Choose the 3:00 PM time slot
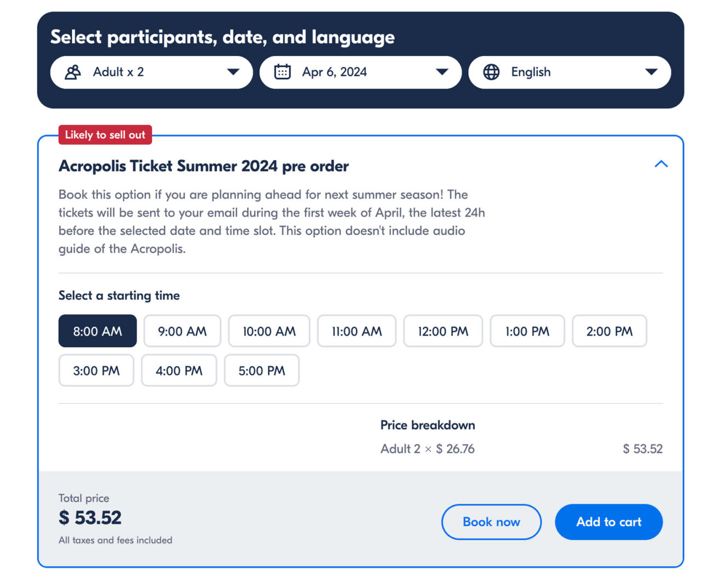This screenshot has width=728, height=585. (x=96, y=371)
